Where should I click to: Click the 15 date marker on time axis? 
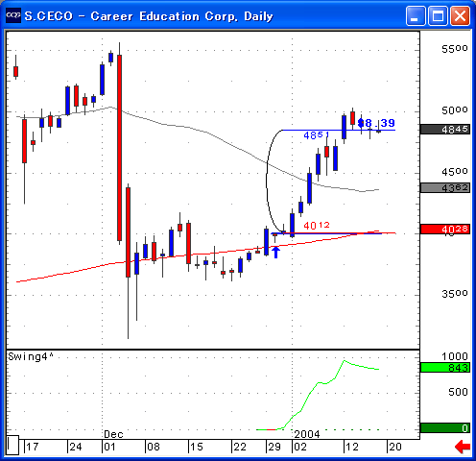click(197, 447)
